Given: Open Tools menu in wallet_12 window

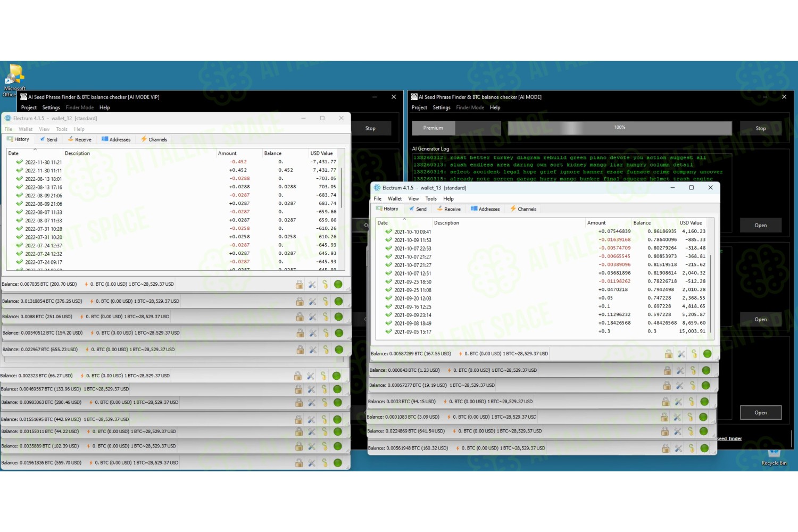Looking at the screenshot, I should 62,129.
